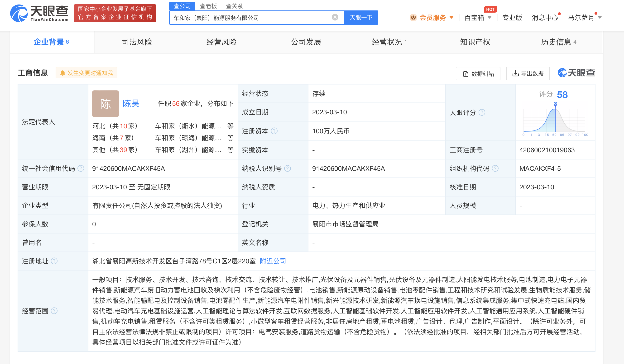Open 附近公司 next to the registered address
The image size is (624, 364).
(272, 261)
